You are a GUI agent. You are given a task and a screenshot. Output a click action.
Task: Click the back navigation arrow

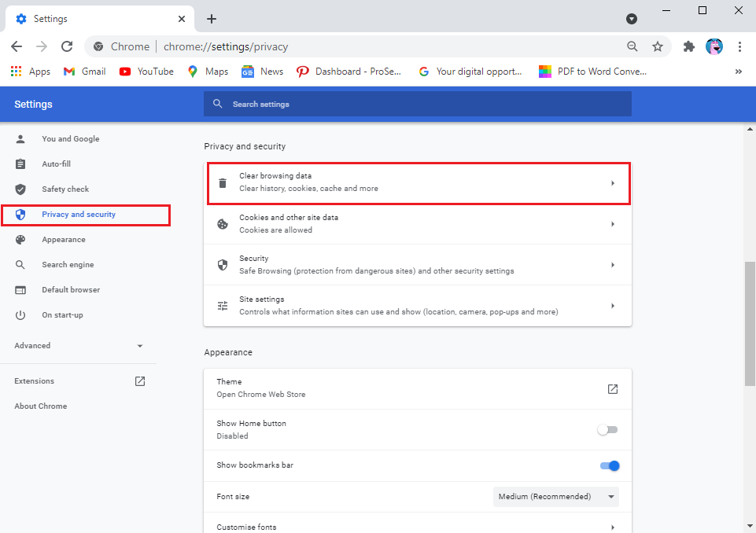point(17,46)
